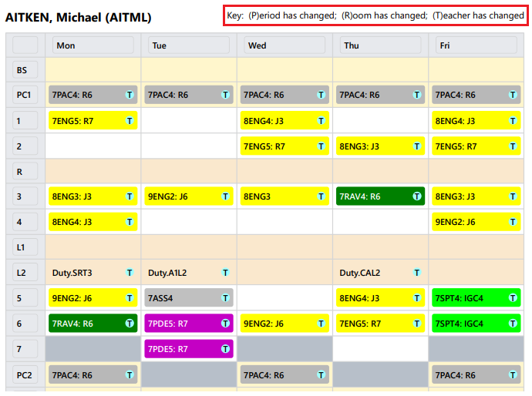The height and width of the screenshot is (396, 532).
Task: Click the T icon beside Duty.SRT3
Action: point(130,273)
